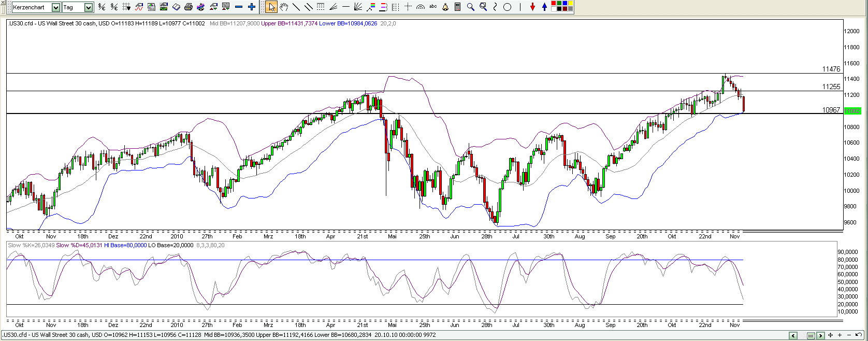The height and width of the screenshot is (341, 868).
Task: Pick the yellow color swatch
Action: pyautogui.click(x=571, y=3)
